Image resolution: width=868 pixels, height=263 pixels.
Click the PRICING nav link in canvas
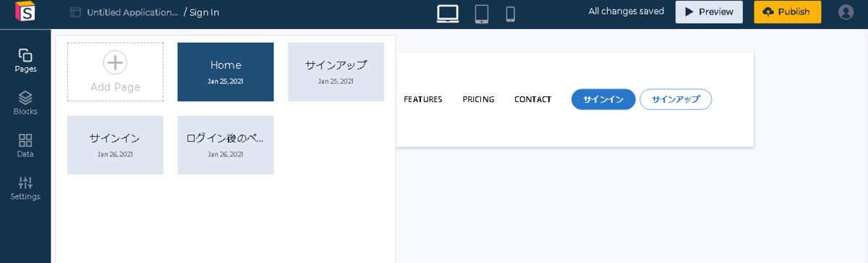(478, 99)
